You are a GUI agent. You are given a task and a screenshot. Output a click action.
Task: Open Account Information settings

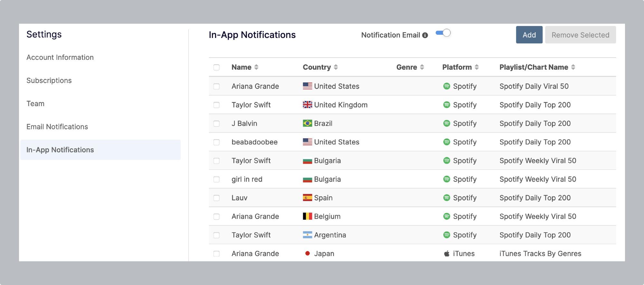tap(60, 57)
